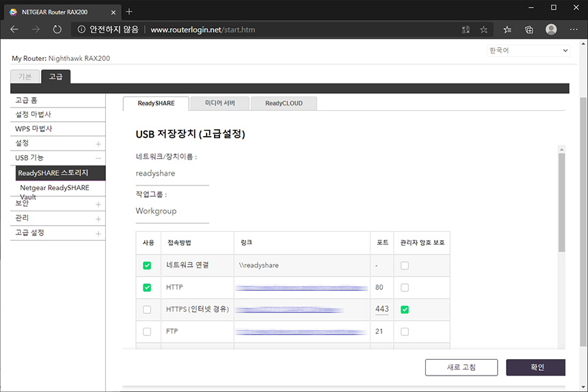
Task: Click the browser page vertical scrollbar
Action: pos(583,222)
